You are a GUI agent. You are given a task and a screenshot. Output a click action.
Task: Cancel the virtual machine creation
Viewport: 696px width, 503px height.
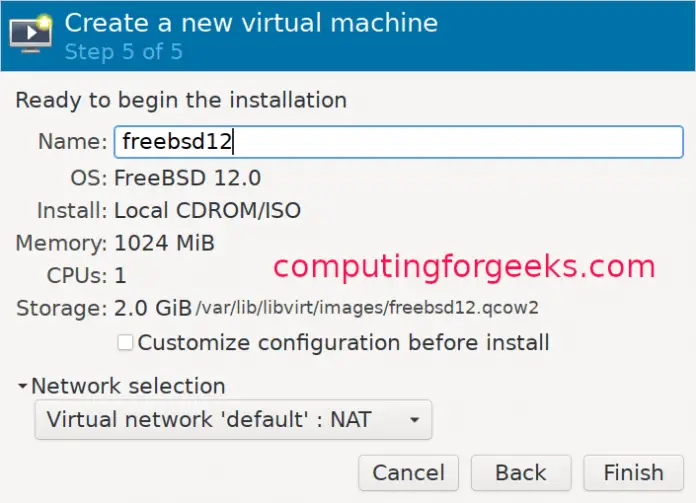point(408,473)
